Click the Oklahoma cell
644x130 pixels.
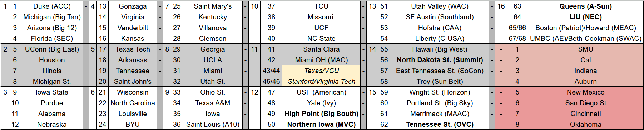click(x=585, y=124)
